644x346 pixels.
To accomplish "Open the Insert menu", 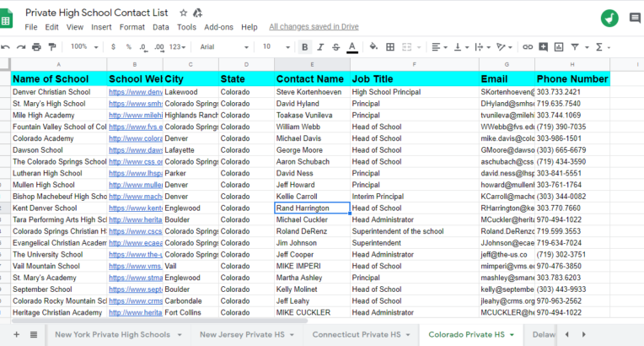I will pos(101,27).
